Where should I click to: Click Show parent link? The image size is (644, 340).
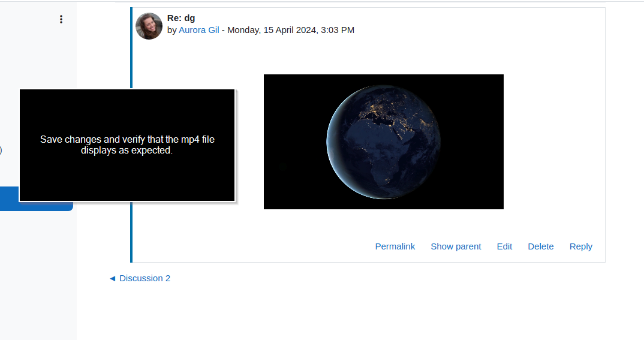coord(456,246)
